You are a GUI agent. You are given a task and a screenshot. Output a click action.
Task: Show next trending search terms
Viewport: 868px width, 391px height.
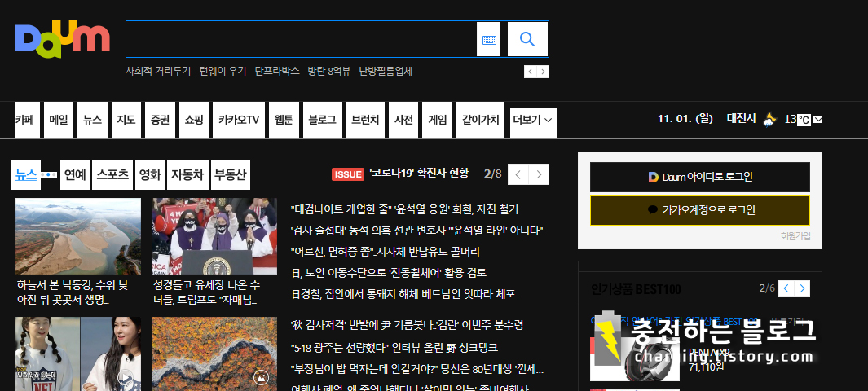(x=543, y=72)
